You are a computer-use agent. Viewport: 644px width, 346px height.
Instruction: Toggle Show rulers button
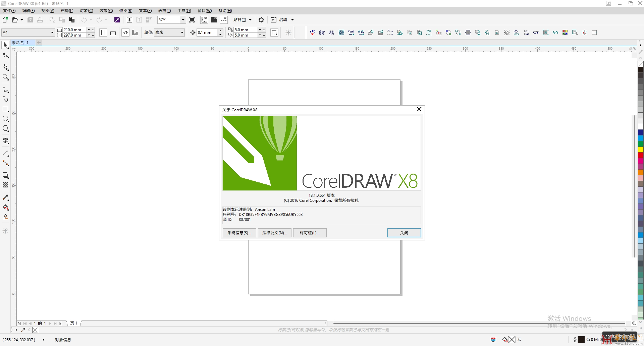[204, 20]
